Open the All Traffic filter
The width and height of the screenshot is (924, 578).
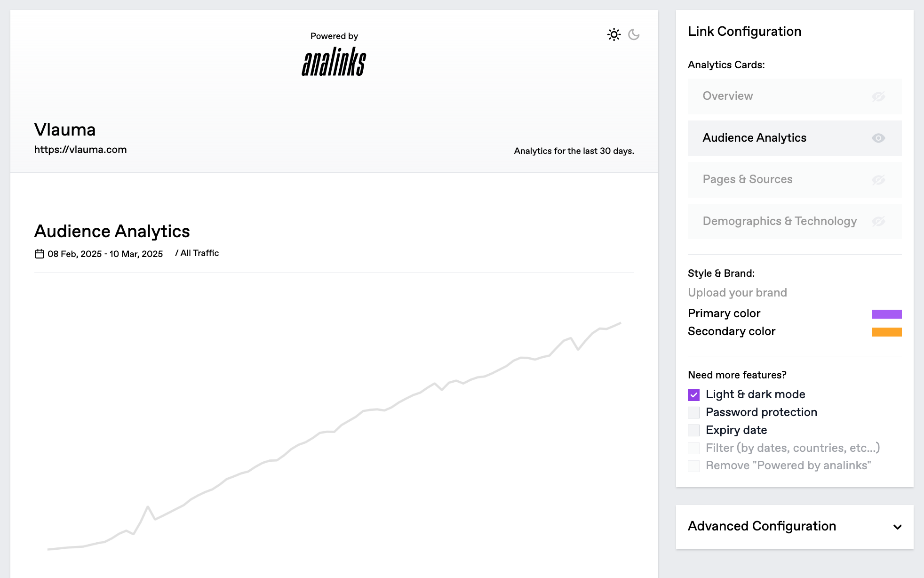click(199, 253)
